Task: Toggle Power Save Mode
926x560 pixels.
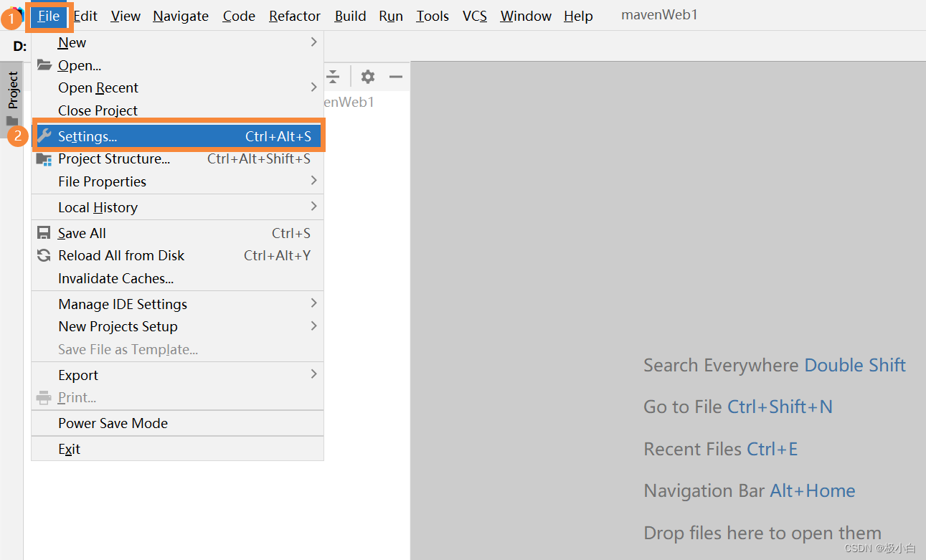Action: click(x=177, y=423)
